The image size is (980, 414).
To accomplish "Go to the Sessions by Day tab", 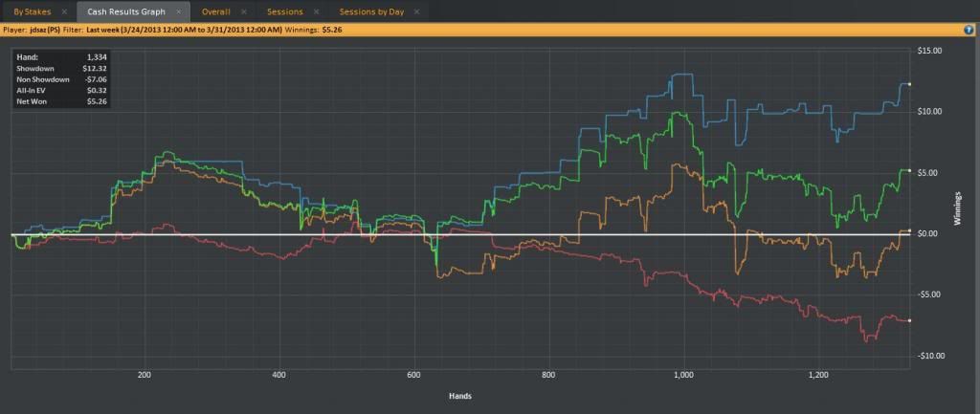I will point(371,11).
